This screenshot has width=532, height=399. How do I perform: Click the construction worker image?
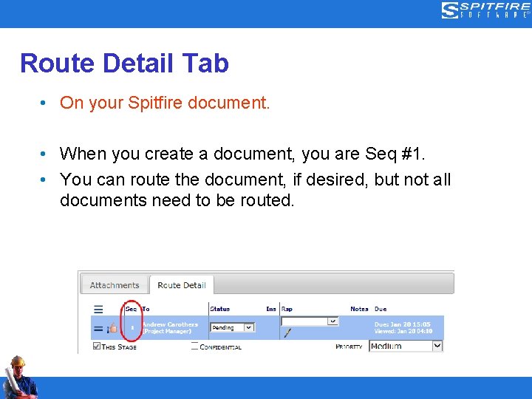pos(20,377)
